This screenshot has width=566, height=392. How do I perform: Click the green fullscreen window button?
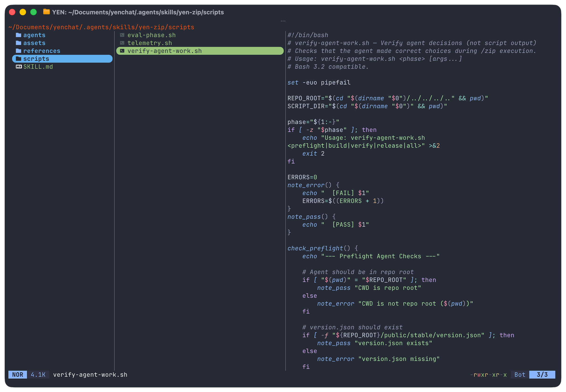(33, 12)
